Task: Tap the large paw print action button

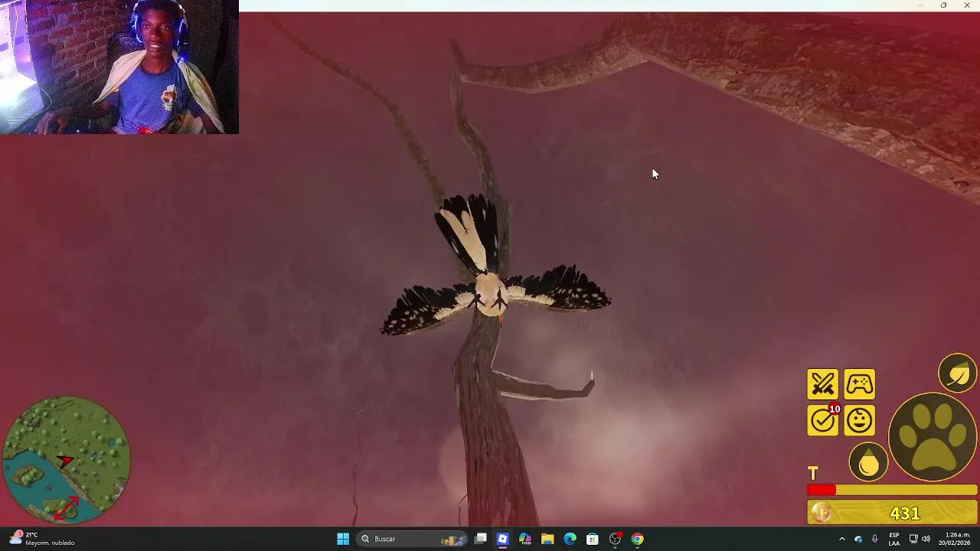Action: (x=933, y=437)
